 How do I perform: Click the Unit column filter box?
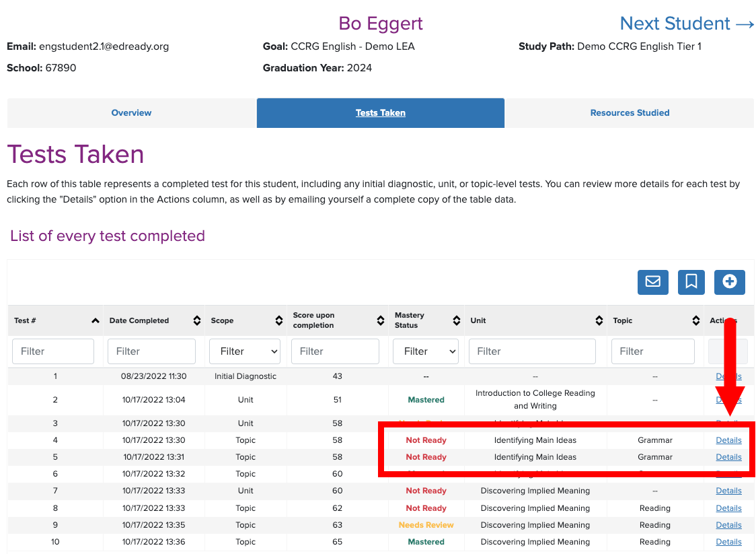pos(532,351)
